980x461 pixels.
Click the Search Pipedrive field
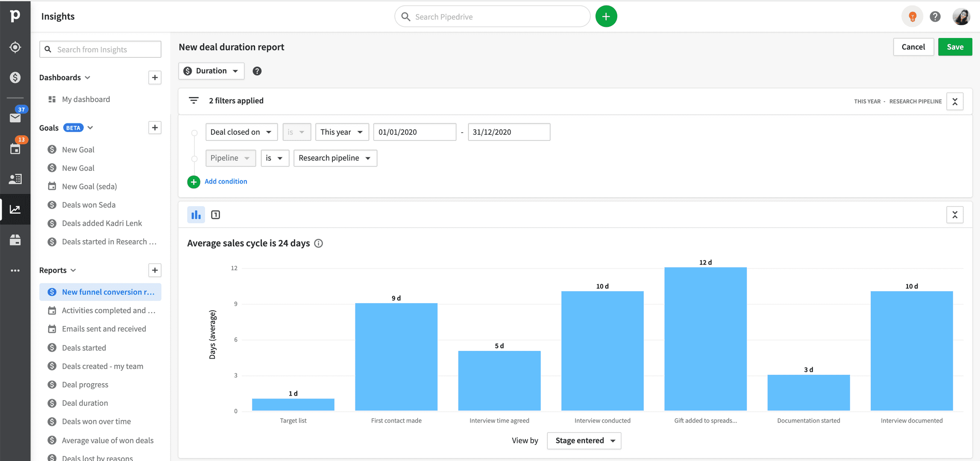492,17
